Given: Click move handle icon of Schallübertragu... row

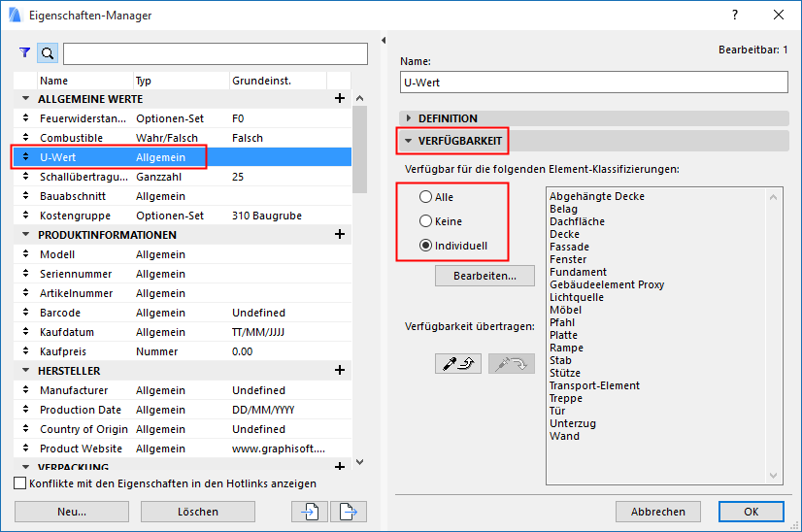Looking at the screenshot, I should (x=25, y=177).
